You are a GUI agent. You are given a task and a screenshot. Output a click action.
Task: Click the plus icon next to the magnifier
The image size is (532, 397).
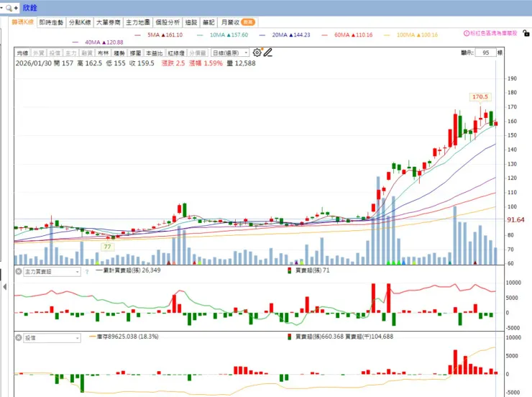16,8
